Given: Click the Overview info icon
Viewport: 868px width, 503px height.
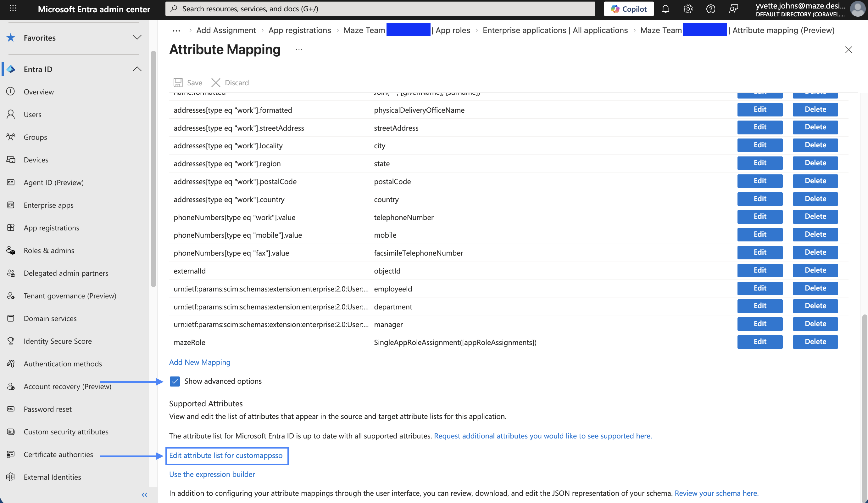Looking at the screenshot, I should pos(11,91).
